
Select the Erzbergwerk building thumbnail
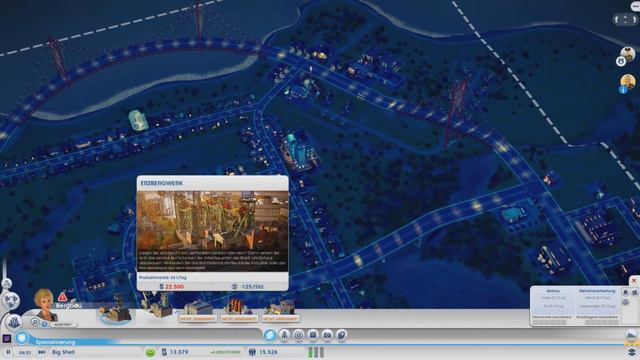tap(157, 305)
